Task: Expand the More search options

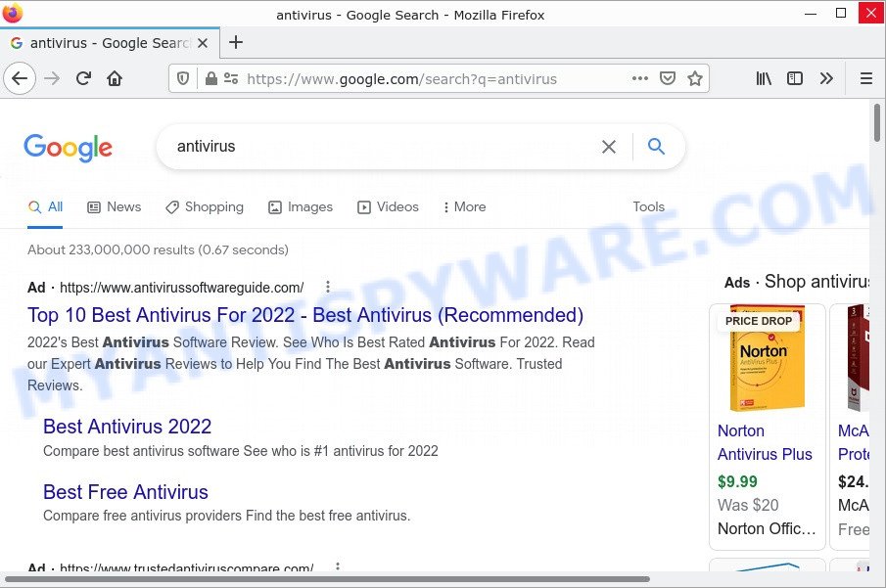Action: [x=464, y=207]
